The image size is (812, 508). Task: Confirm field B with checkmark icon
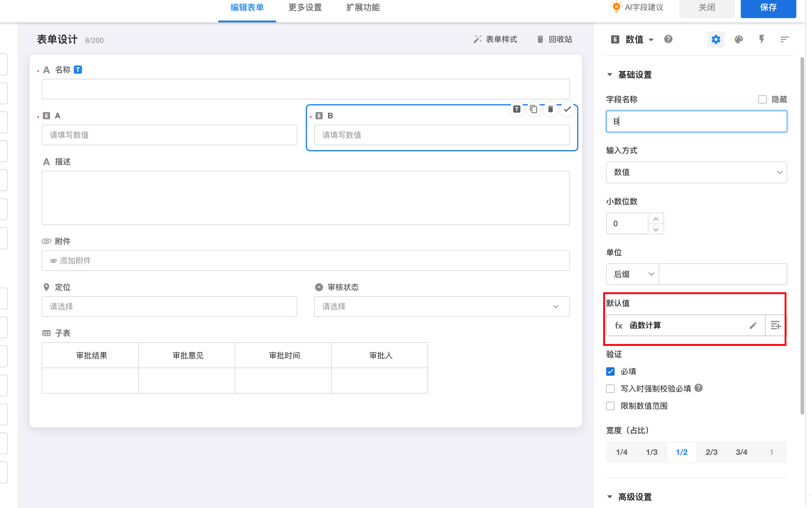567,109
